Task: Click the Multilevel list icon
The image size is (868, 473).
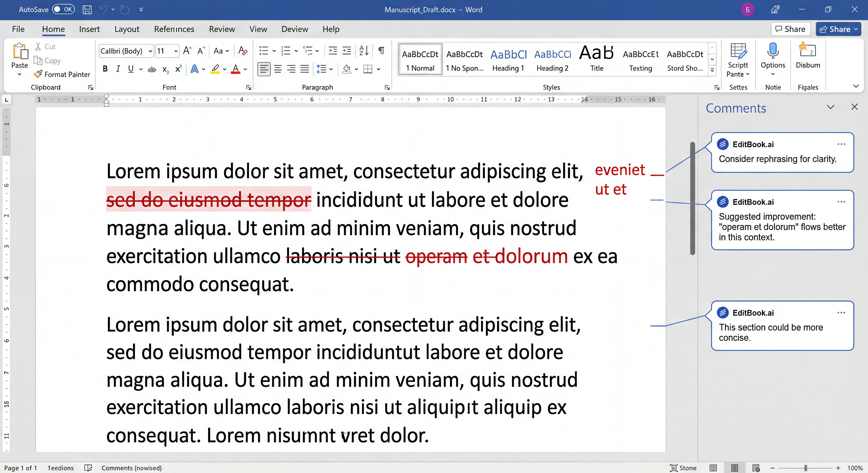Action: (308, 51)
